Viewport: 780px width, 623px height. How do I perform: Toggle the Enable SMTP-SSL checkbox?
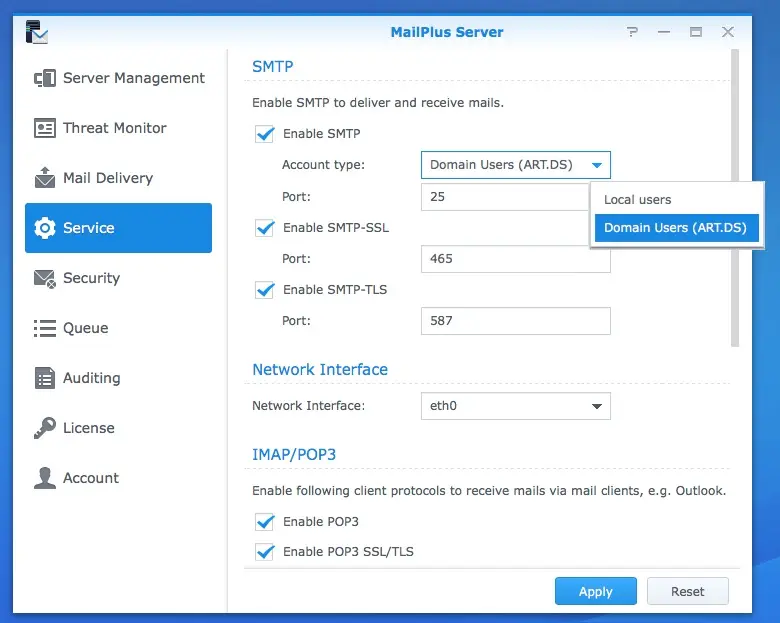coord(265,228)
